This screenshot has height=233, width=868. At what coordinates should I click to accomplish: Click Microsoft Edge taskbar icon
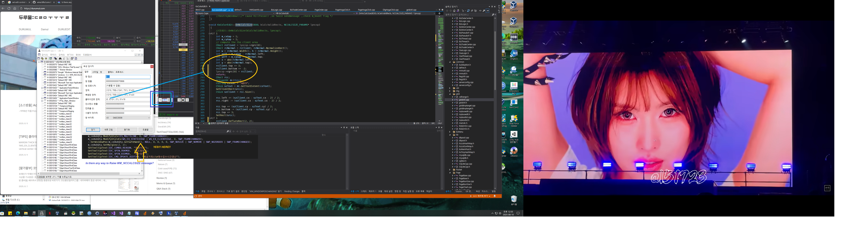tap(18, 213)
